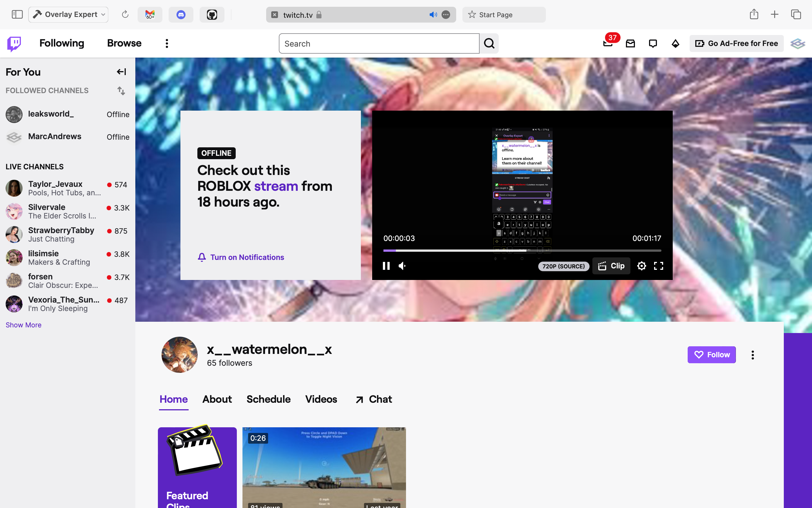Open the purple stream link in the offline card
This screenshot has width=812, height=508.
point(276,186)
